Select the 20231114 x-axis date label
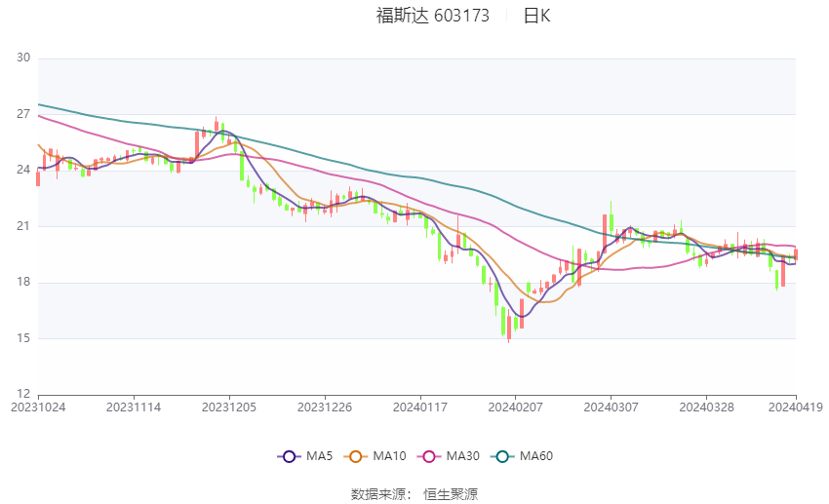The width and height of the screenshot is (829, 504). [x=134, y=407]
